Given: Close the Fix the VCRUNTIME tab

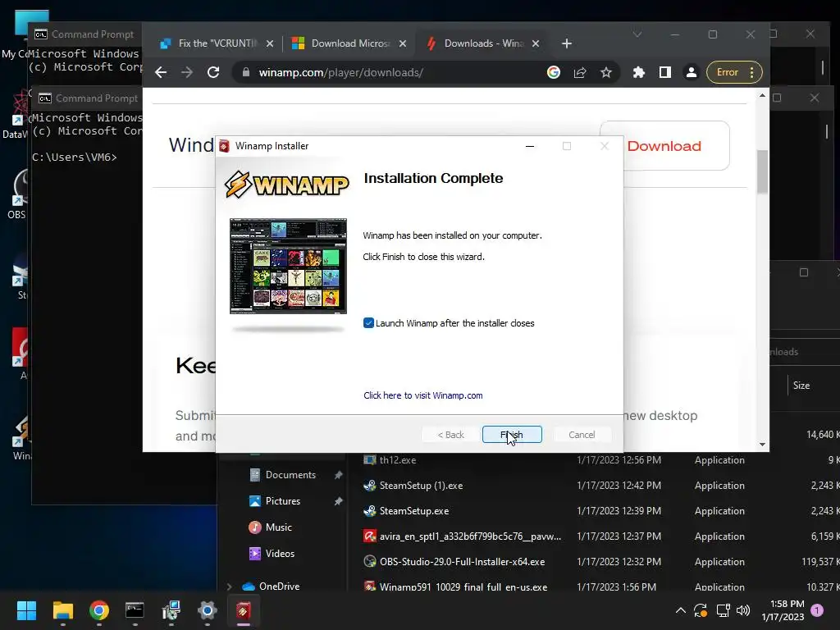Looking at the screenshot, I should pos(270,43).
